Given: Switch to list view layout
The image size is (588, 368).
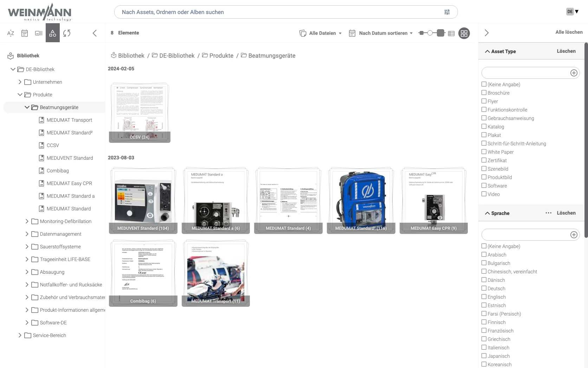Looking at the screenshot, I should 451,33.
